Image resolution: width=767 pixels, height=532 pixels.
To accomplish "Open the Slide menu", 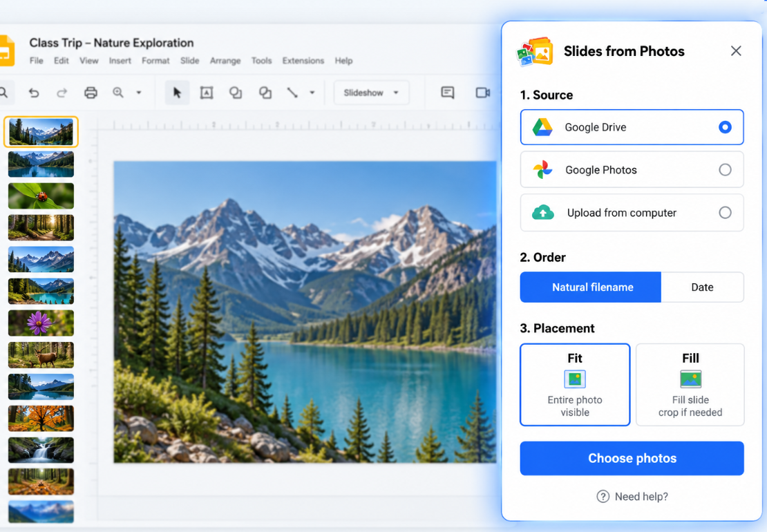I will click(190, 61).
